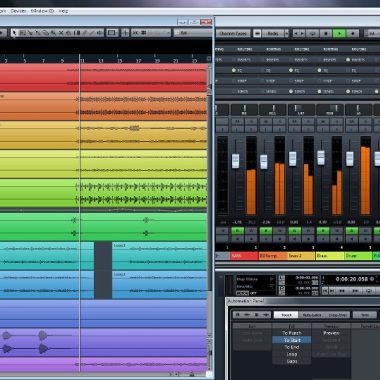Toggle the cycle loop button in mixer toolbar
The image size is (380, 380).
click(x=313, y=33)
